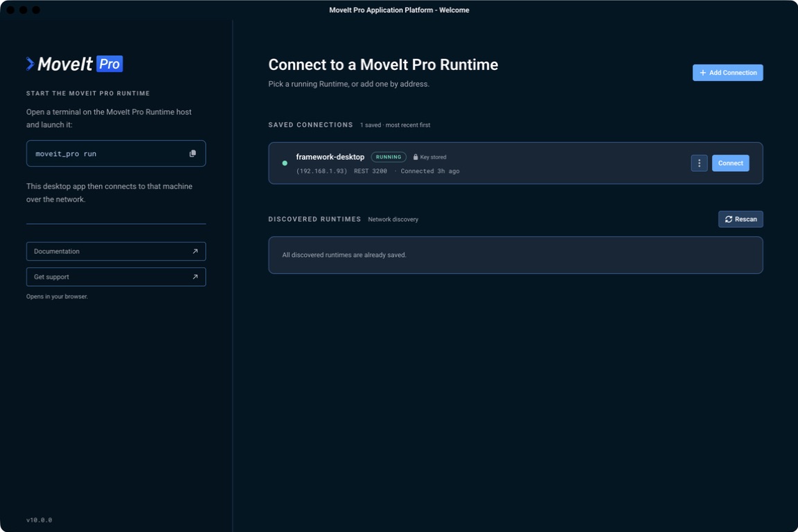Click the SAVED CONNECTIONS heading
This screenshot has height=532, width=798.
tap(310, 125)
